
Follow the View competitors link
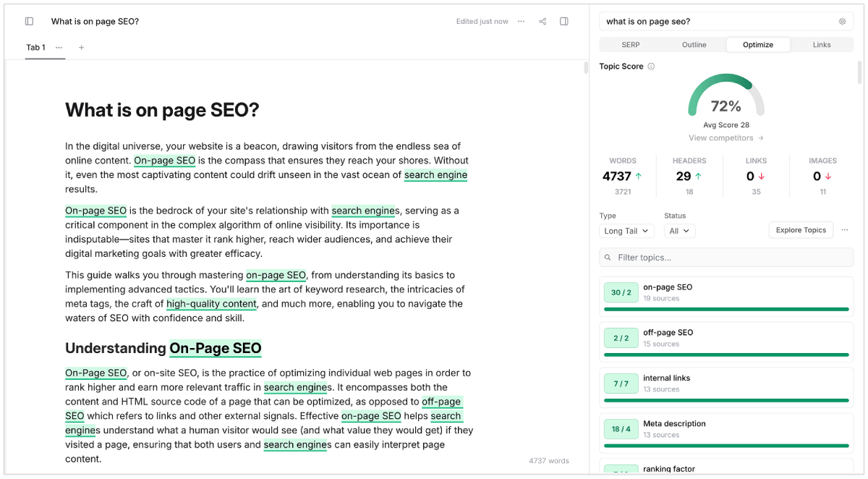click(726, 138)
